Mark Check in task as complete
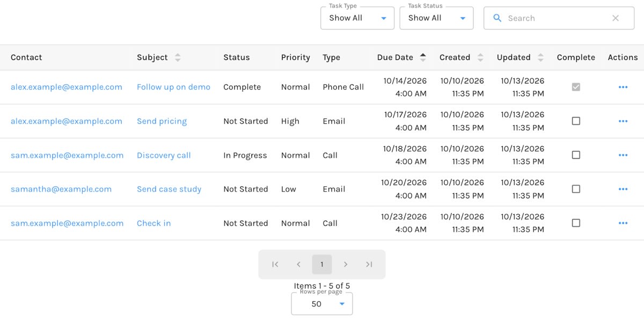The image size is (644, 321). [x=576, y=223]
